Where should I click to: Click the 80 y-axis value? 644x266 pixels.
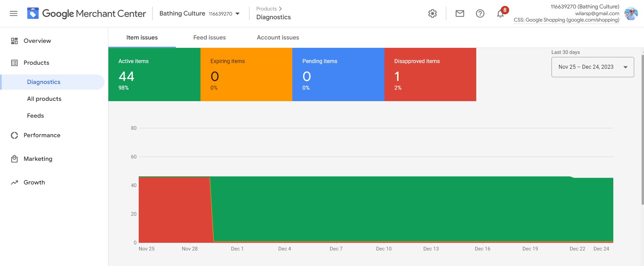[134, 128]
